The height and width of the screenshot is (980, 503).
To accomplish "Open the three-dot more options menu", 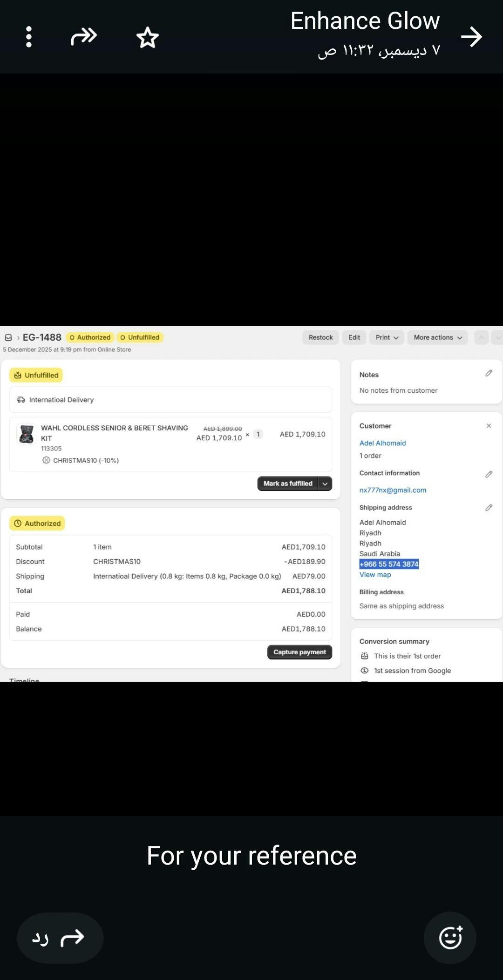I will tap(29, 37).
